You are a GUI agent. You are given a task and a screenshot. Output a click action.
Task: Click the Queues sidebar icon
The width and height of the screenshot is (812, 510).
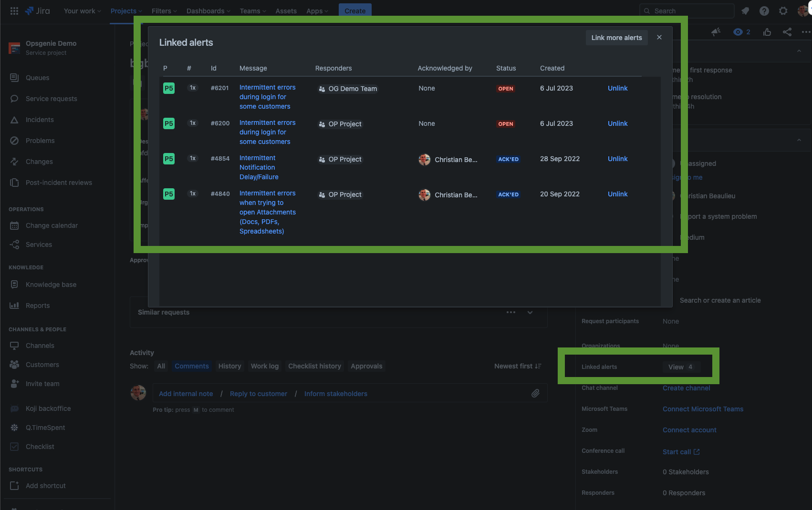(14, 78)
